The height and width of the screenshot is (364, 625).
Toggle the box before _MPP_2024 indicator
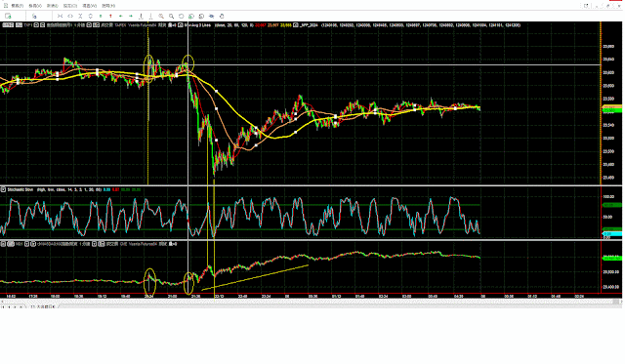tap(295, 24)
